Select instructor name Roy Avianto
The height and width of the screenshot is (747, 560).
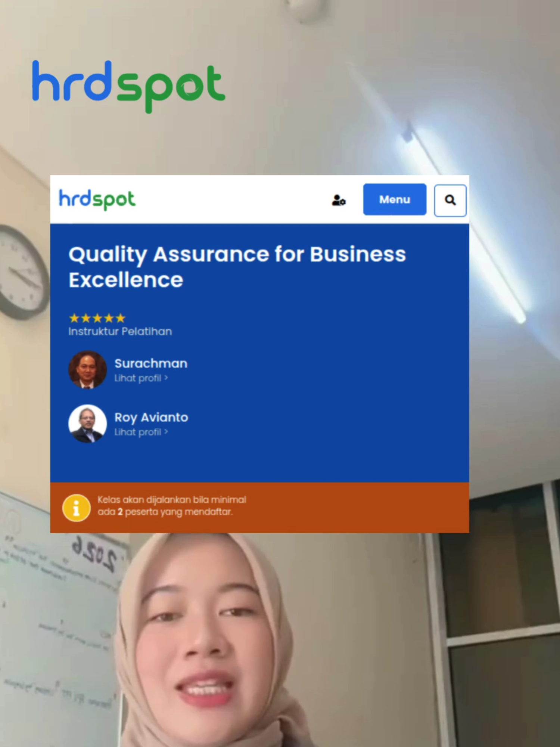[151, 418]
